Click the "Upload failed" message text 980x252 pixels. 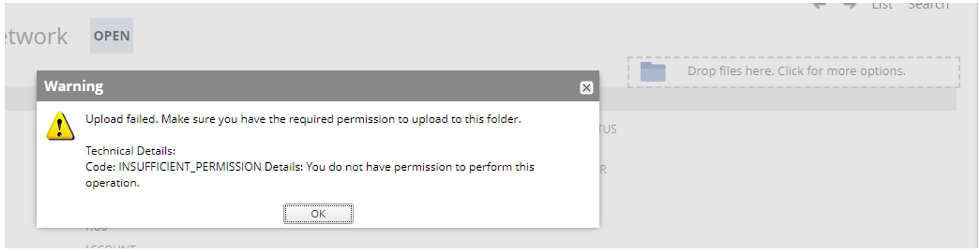pos(303,119)
